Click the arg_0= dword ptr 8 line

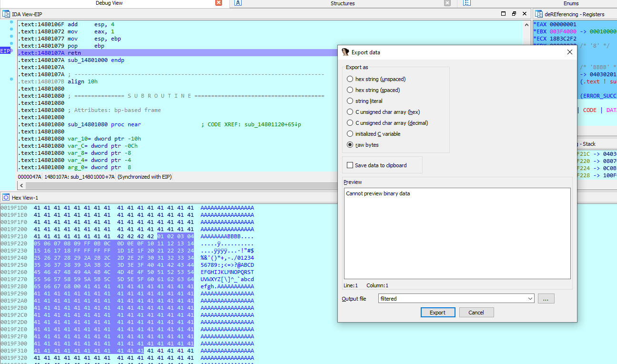100,167
